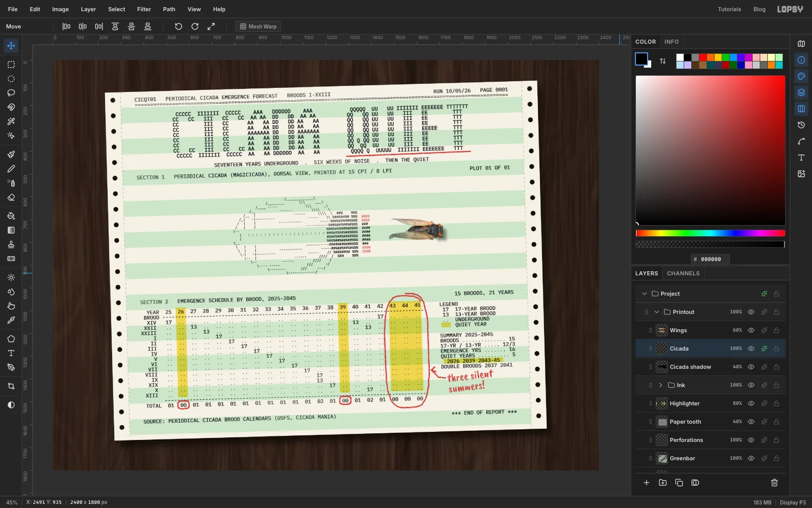Viewport: 812px width, 508px height.
Task: Open the History panel icon
Action: (x=801, y=125)
